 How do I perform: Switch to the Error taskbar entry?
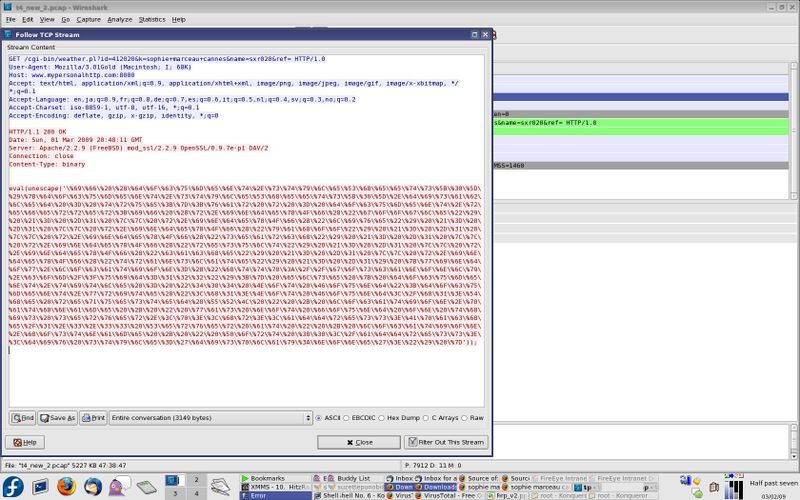tap(275, 495)
